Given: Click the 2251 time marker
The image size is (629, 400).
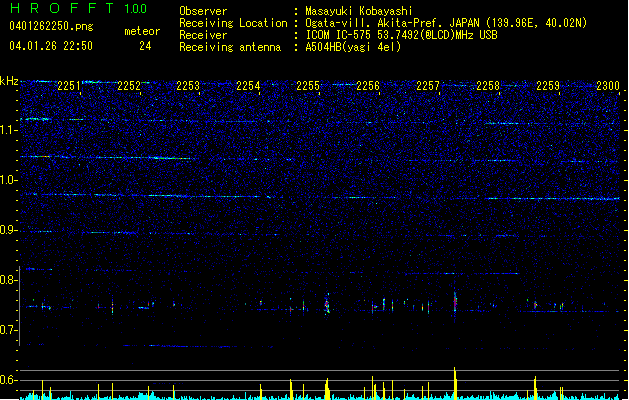Looking at the screenshot, I should click(x=69, y=86).
